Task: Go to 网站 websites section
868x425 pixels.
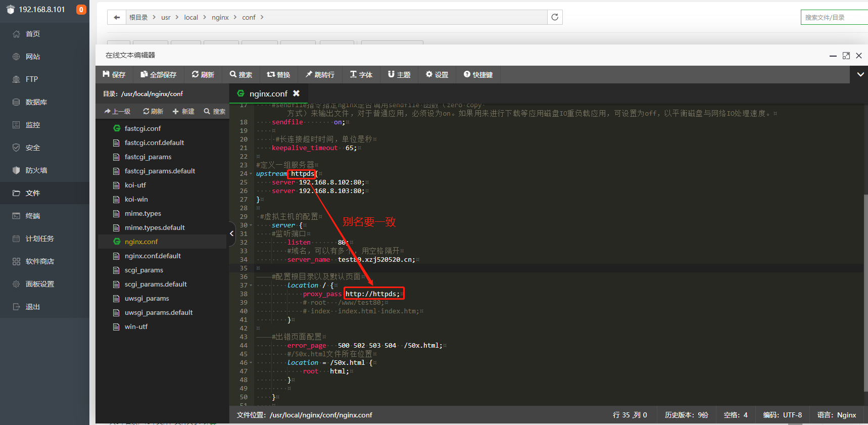Action: [x=33, y=57]
